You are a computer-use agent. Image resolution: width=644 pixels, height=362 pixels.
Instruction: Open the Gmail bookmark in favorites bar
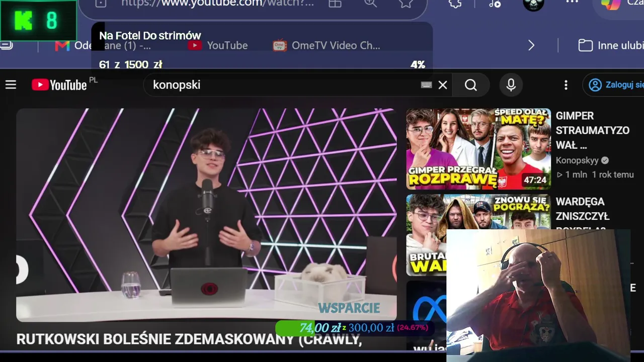[x=103, y=45]
